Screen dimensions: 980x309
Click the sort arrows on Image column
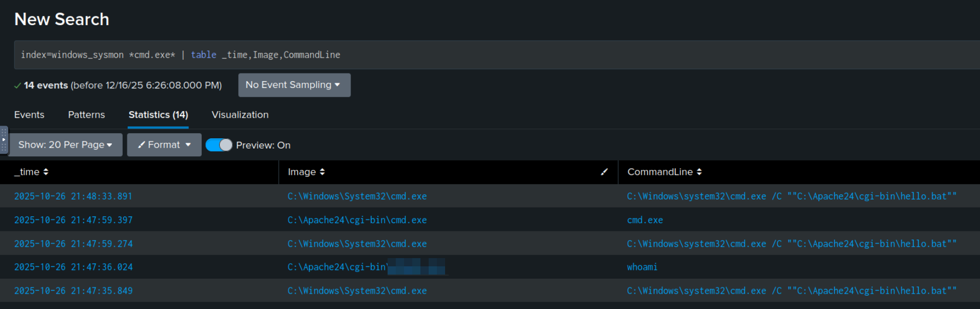click(x=322, y=172)
